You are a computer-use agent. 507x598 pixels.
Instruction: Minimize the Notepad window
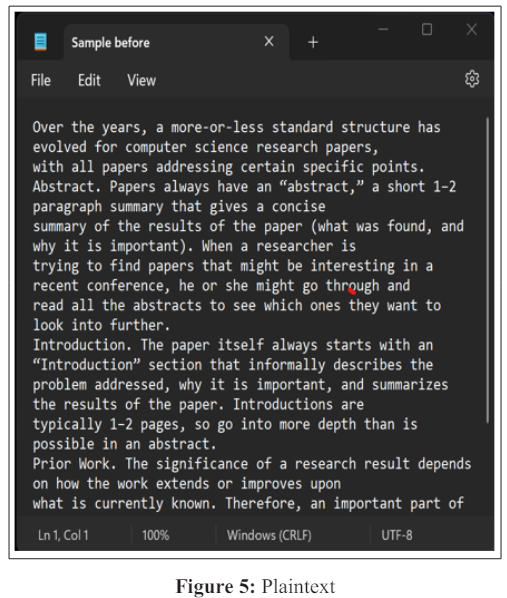383,29
